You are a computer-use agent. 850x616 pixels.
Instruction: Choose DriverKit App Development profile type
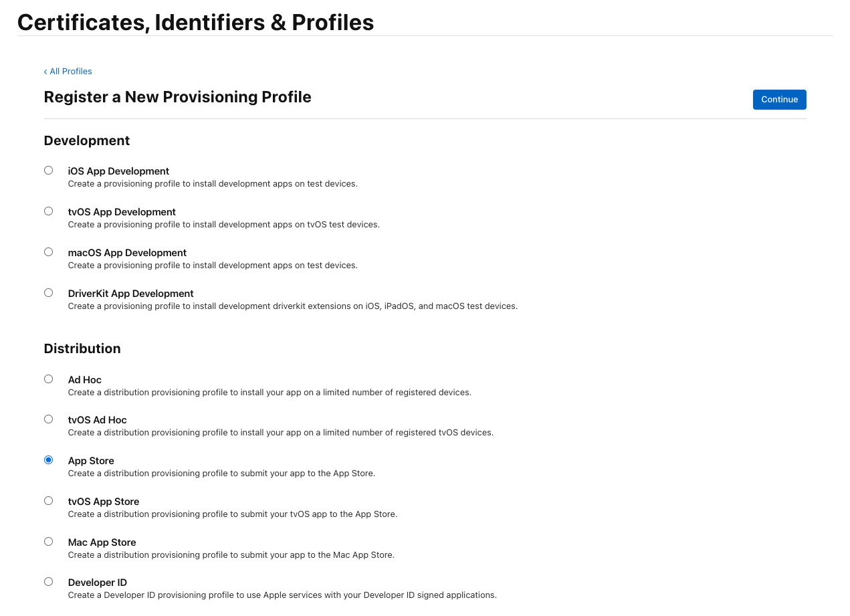[x=48, y=292]
